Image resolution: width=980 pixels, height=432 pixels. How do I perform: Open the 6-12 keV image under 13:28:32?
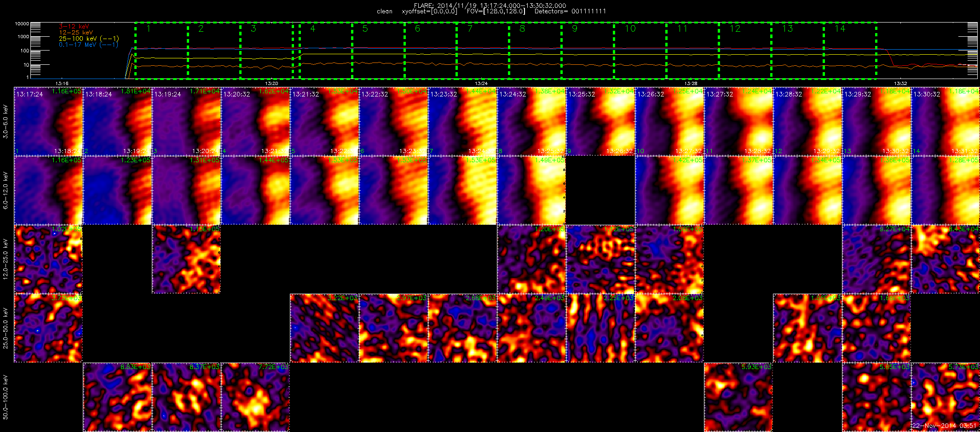point(807,190)
